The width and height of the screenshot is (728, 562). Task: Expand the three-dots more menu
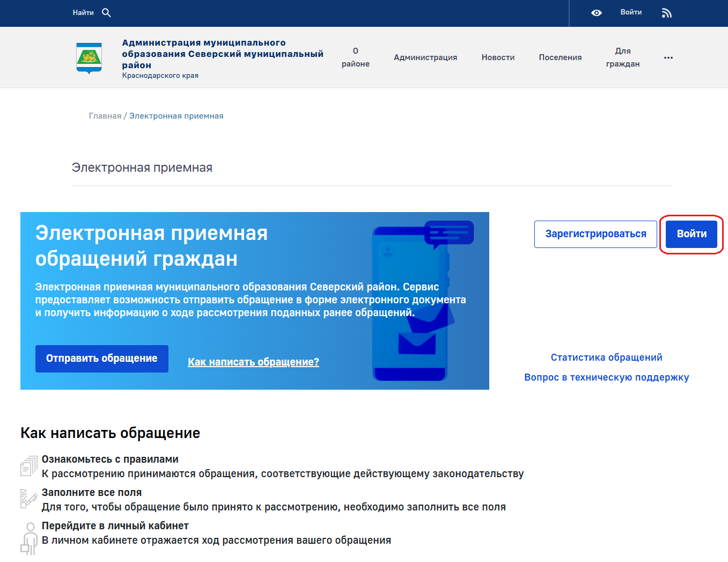668,57
